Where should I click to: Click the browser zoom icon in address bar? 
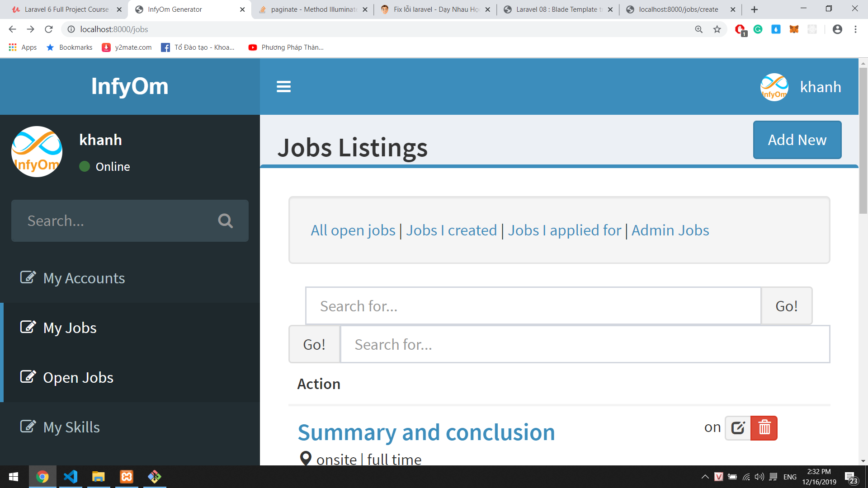click(x=698, y=29)
